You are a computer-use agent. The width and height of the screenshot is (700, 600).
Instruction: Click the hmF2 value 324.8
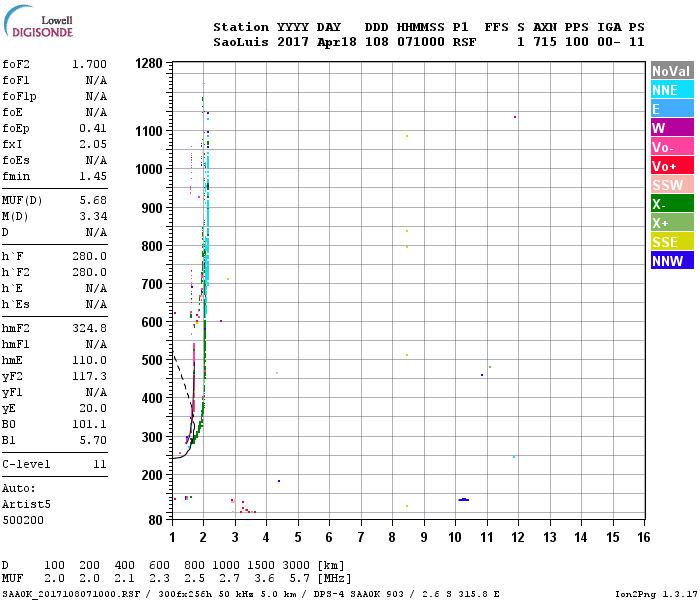click(x=90, y=328)
